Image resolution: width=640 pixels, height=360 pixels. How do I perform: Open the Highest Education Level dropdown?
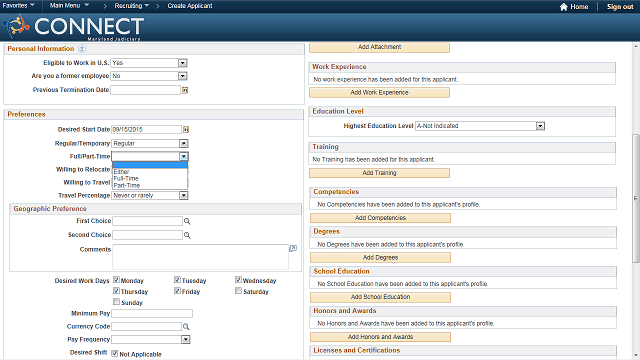tap(540, 126)
